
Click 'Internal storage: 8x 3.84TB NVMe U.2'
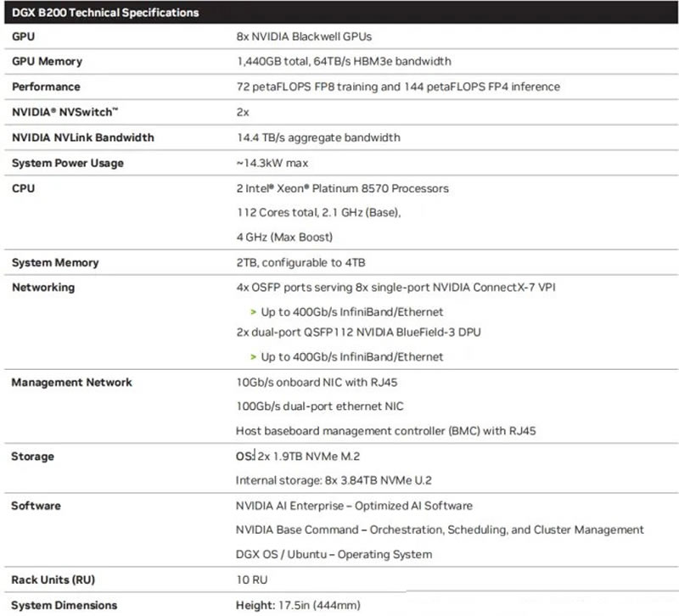point(334,480)
